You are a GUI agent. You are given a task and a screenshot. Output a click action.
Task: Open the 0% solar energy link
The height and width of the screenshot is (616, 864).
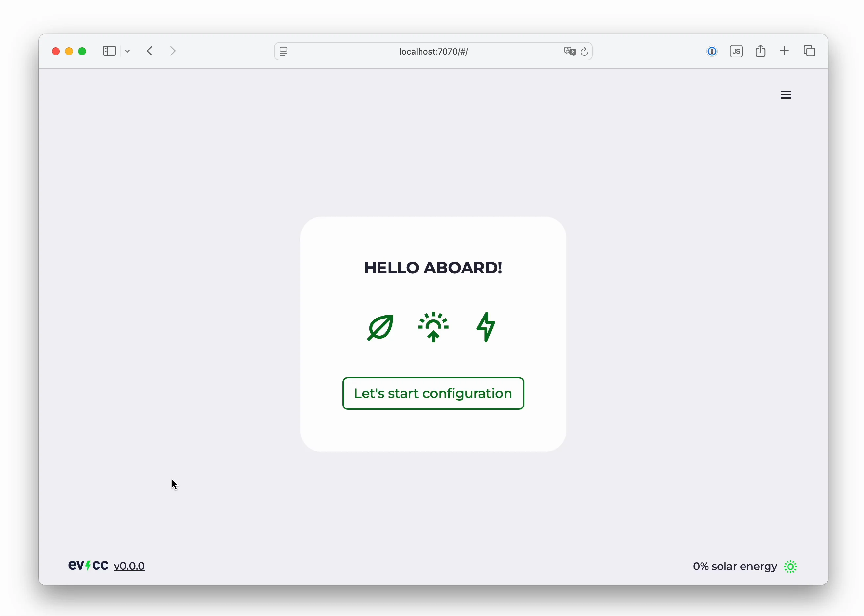735,566
